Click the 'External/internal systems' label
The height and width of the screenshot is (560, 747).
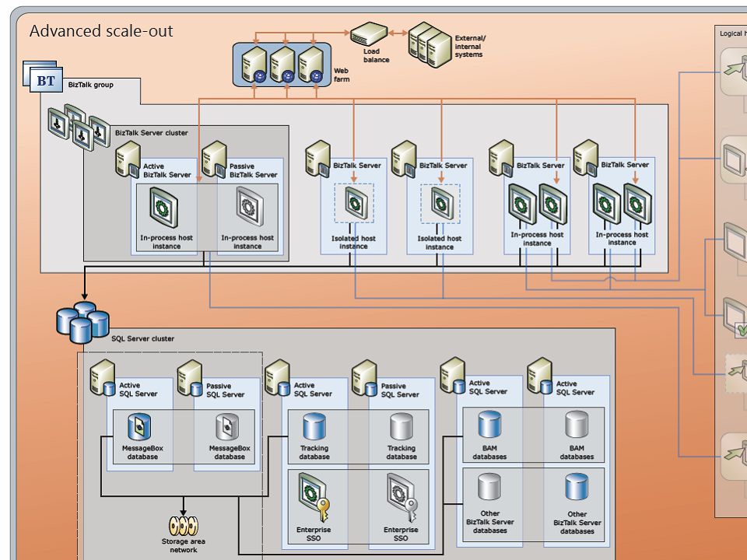(x=470, y=46)
